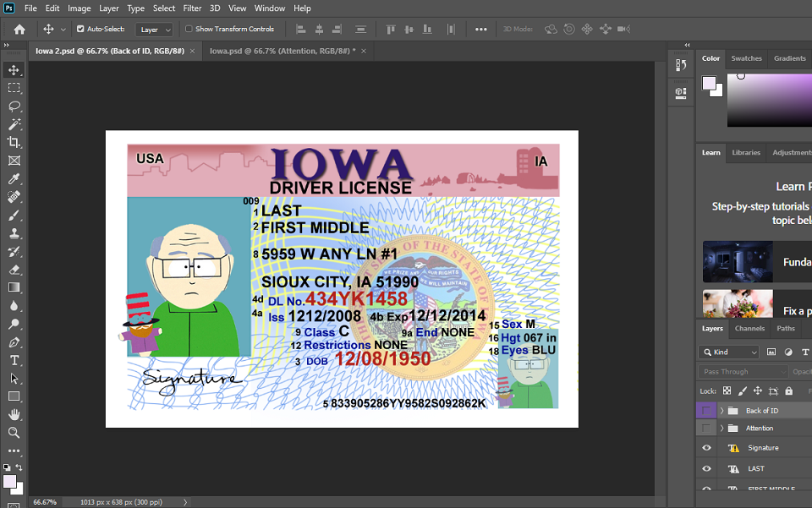Hide the Signature layer
812x508 pixels.
[x=706, y=446]
